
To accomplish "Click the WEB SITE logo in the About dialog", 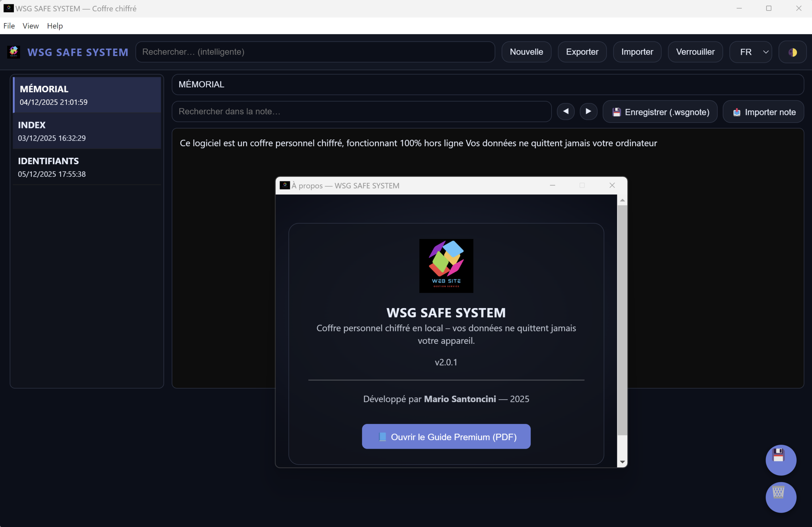I will pos(446,266).
